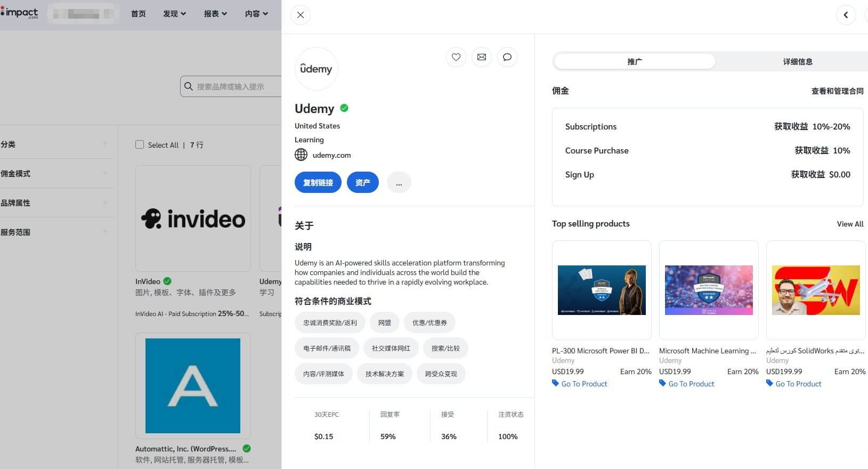Switch to the 详细信息 tab

pyautogui.click(x=798, y=61)
